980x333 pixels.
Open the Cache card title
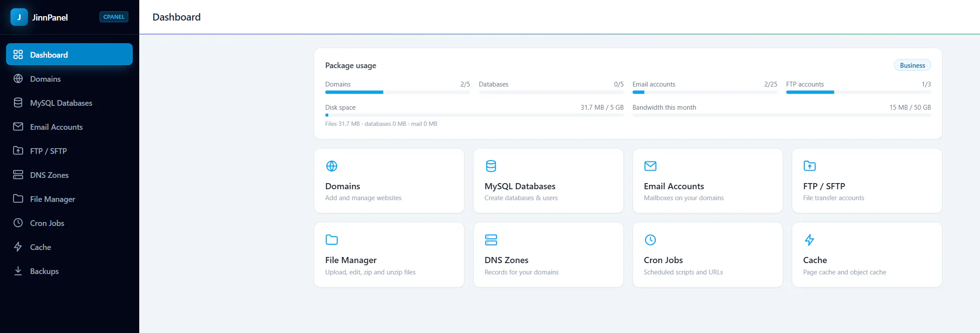click(x=815, y=260)
